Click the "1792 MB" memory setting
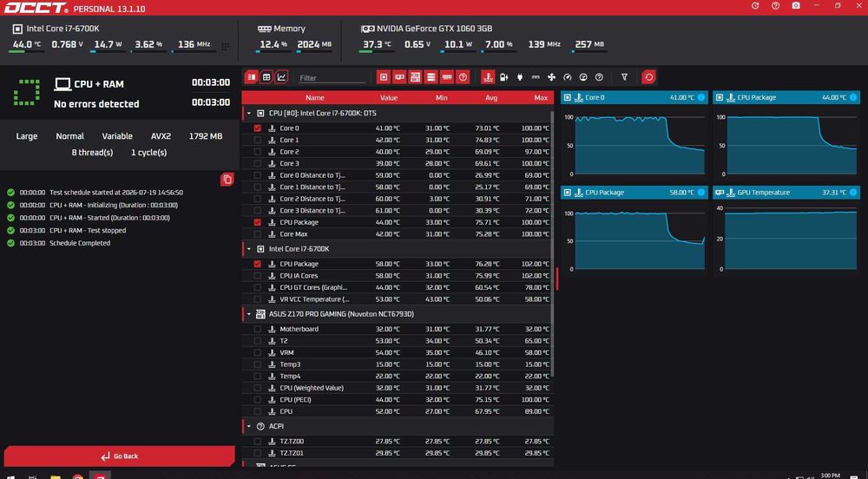Screen dimensions: 868x479 coord(206,136)
